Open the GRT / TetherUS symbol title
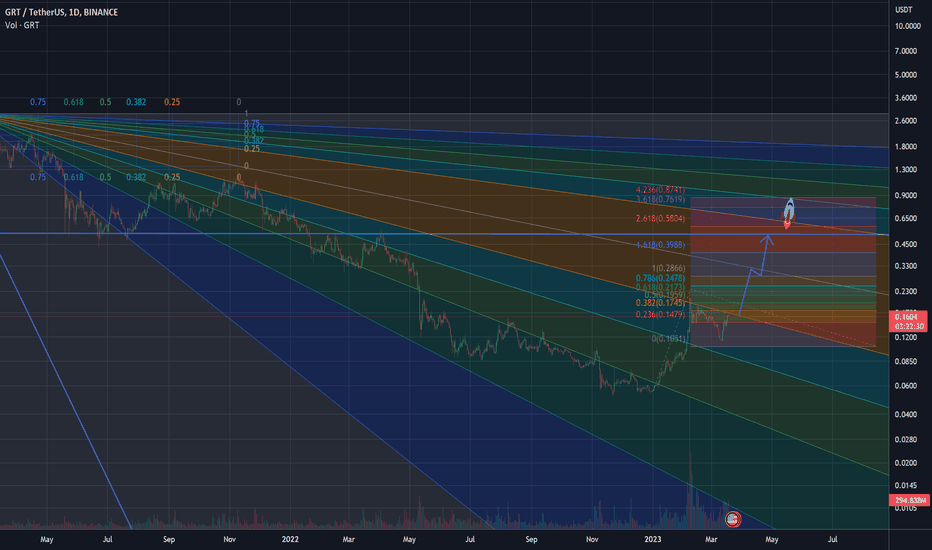This screenshot has width=932, height=550. click(x=61, y=12)
